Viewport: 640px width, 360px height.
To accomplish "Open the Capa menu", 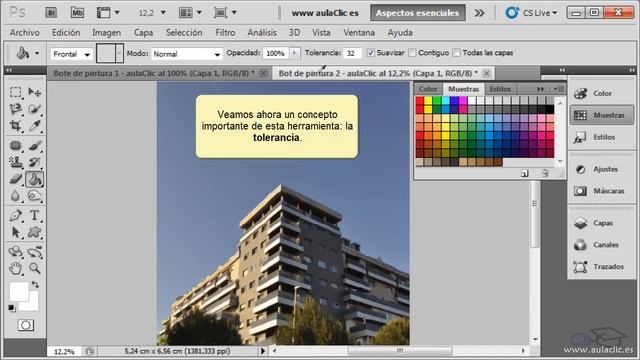I will tap(143, 32).
